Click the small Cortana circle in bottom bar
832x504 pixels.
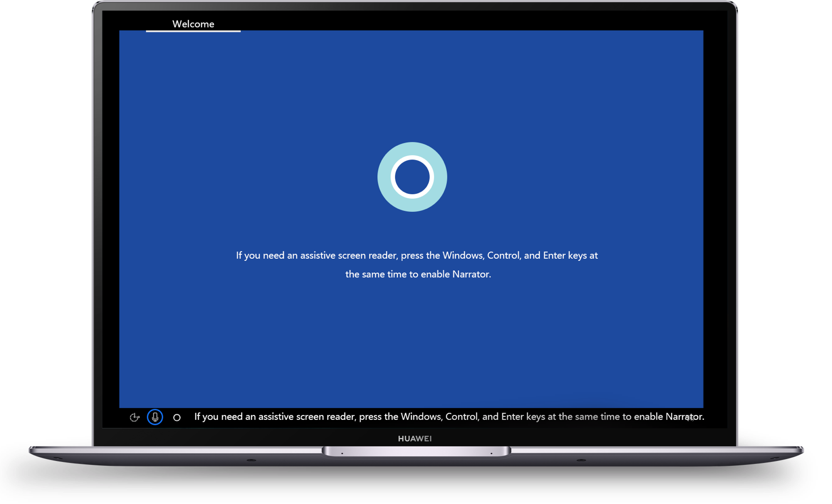click(177, 418)
